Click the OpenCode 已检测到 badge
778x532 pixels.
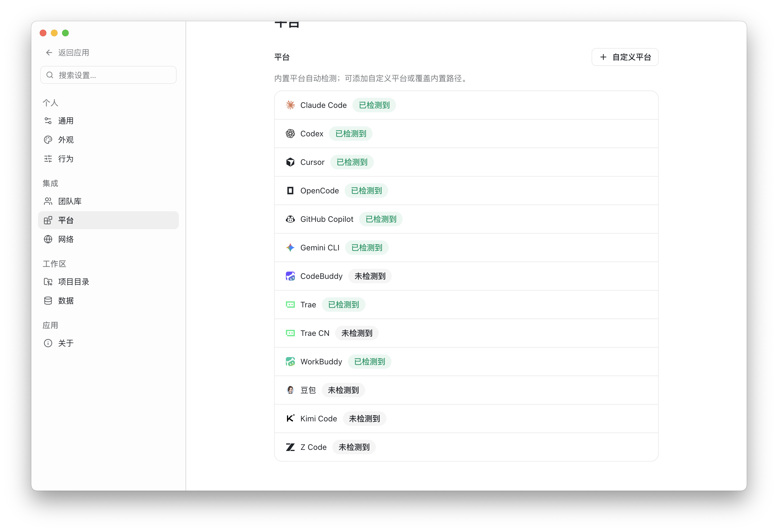coord(366,191)
